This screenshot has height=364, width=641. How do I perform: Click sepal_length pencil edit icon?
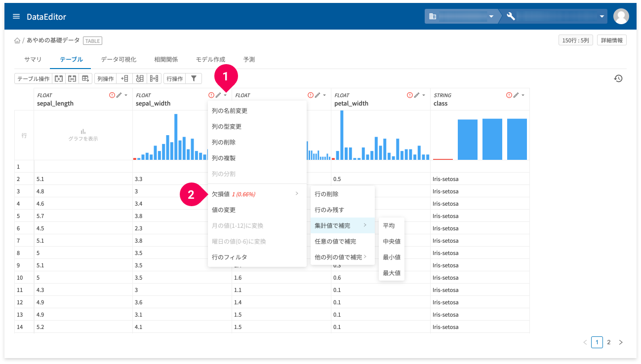click(x=119, y=95)
